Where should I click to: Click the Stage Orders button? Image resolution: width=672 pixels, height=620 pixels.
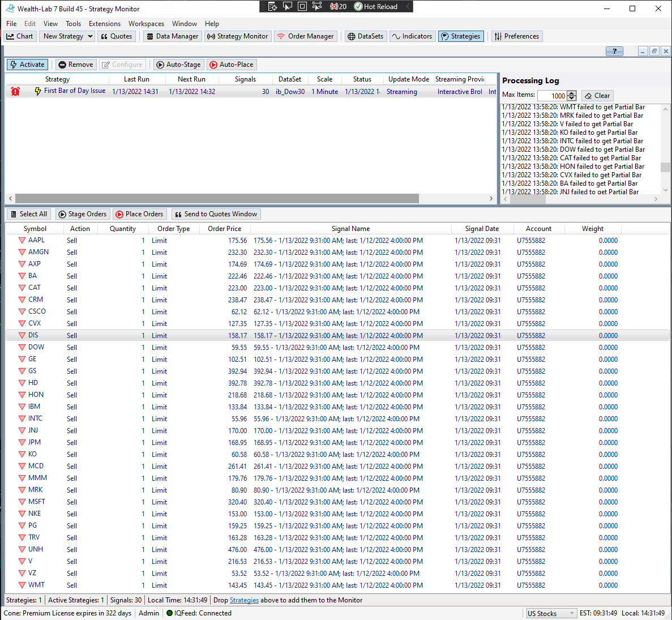[83, 214]
